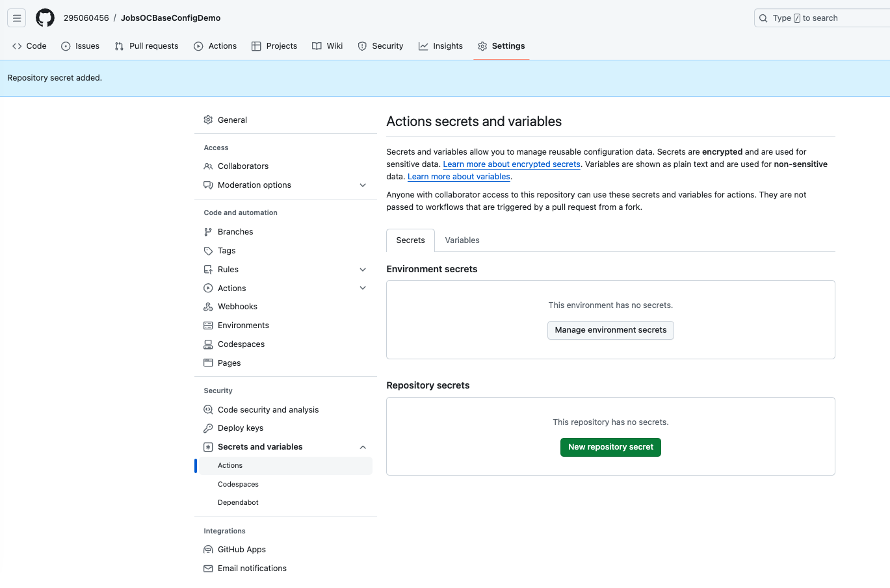Click the Tags tag icon
890x588 pixels.
pyautogui.click(x=208, y=251)
